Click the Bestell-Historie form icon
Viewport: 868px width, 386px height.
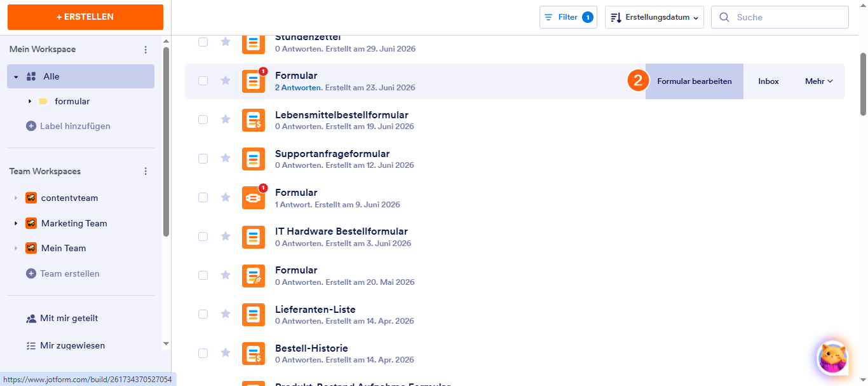[x=254, y=353]
